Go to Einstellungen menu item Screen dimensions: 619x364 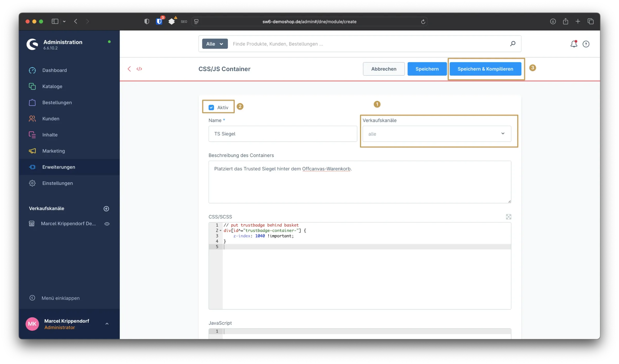click(57, 183)
